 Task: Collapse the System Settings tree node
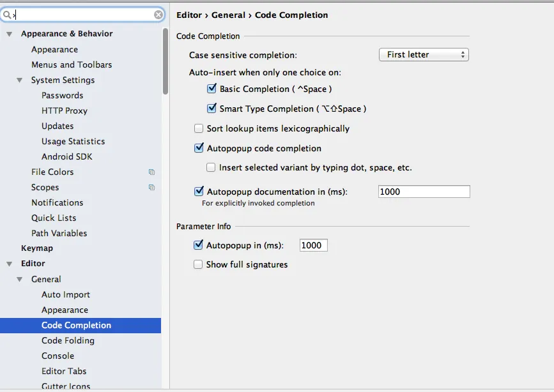click(x=20, y=80)
